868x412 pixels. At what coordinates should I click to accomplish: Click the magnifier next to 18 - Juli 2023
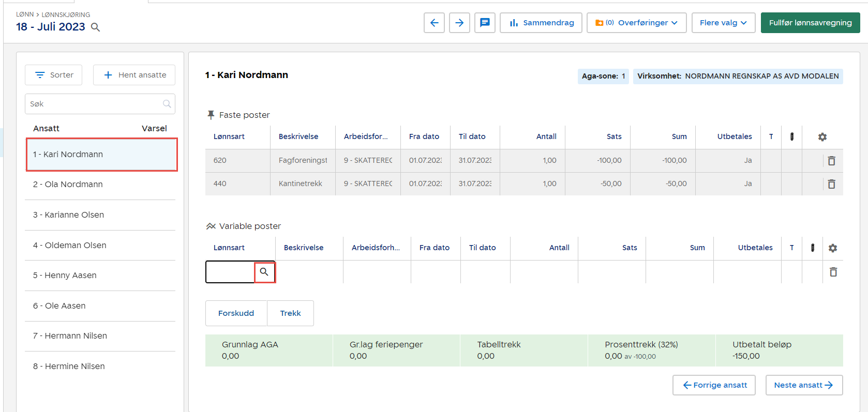96,27
